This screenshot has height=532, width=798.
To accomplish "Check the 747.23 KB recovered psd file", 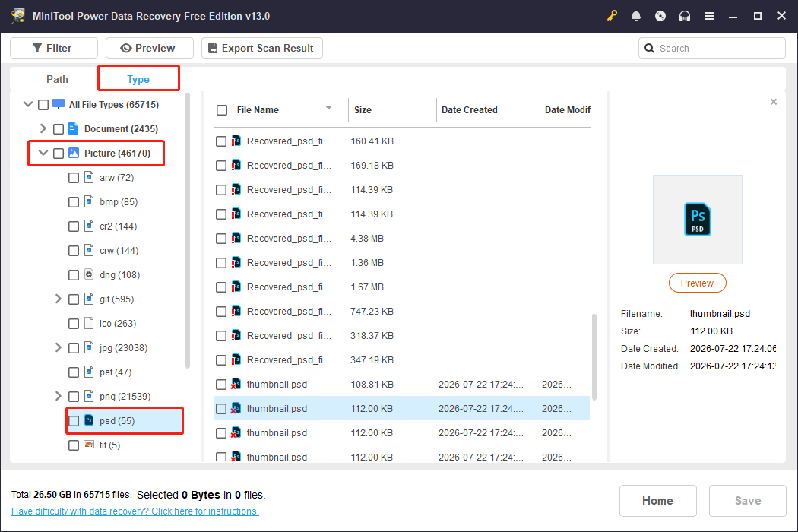I will coord(221,312).
